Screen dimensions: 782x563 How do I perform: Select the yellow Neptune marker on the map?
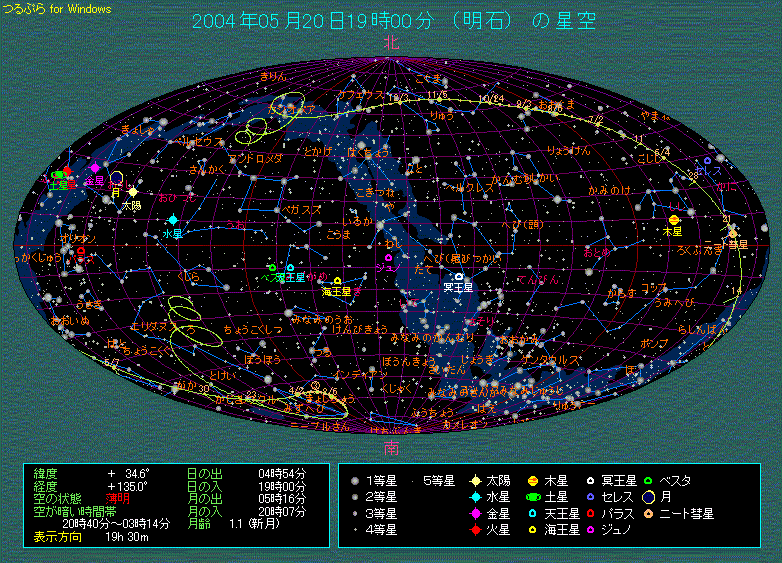[338, 281]
